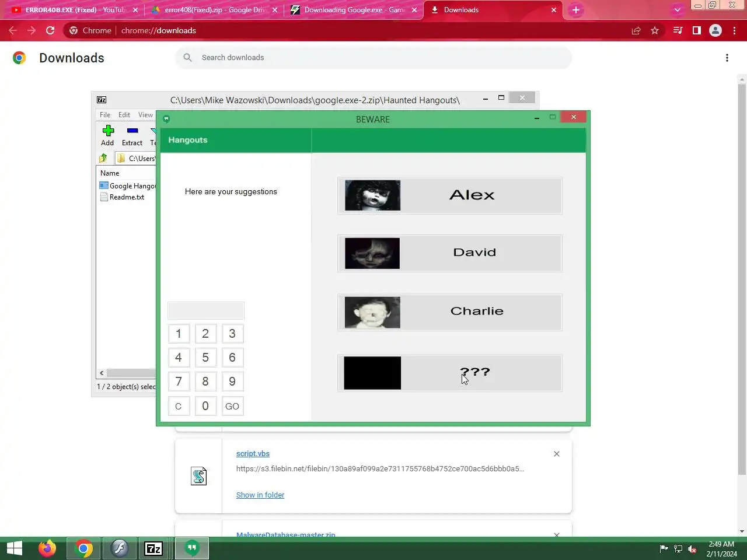Open the Chrome tab search dropdown
Viewport: 747px width, 560px height.
[x=677, y=10]
